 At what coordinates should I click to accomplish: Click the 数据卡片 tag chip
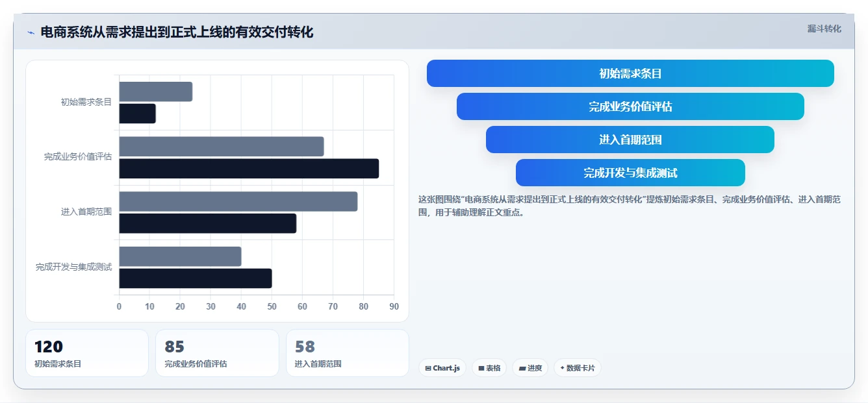tap(578, 368)
